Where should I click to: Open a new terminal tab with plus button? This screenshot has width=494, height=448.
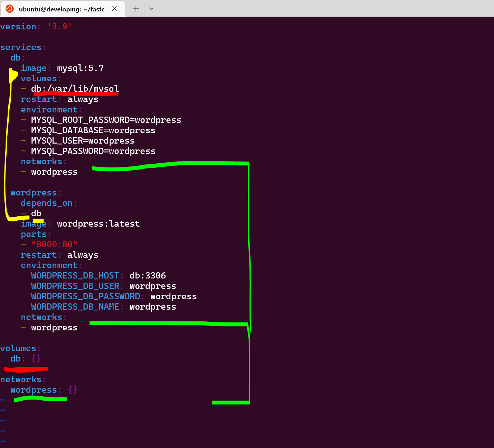[x=136, y=9]
